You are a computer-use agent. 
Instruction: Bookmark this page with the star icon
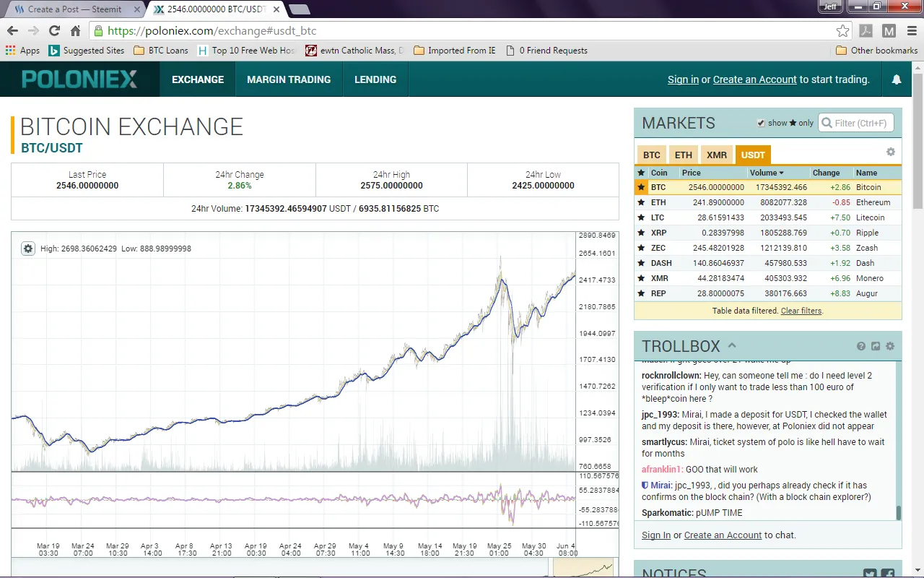click(842, 31)
